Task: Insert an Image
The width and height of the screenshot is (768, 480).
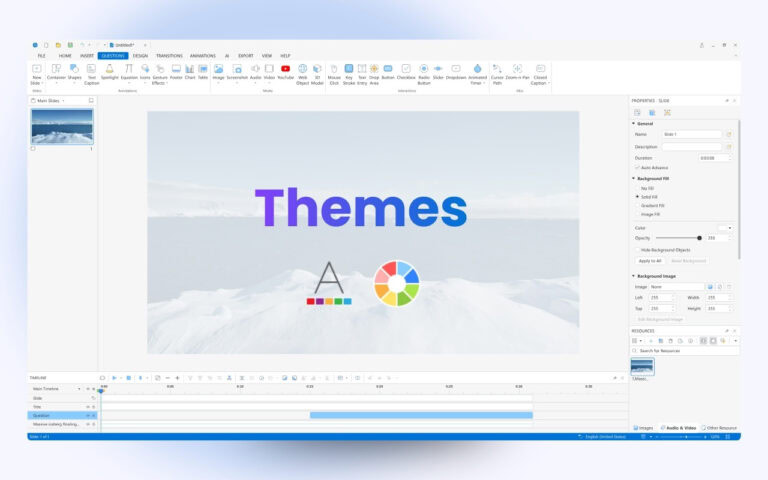Action: (x=218, y=72)
